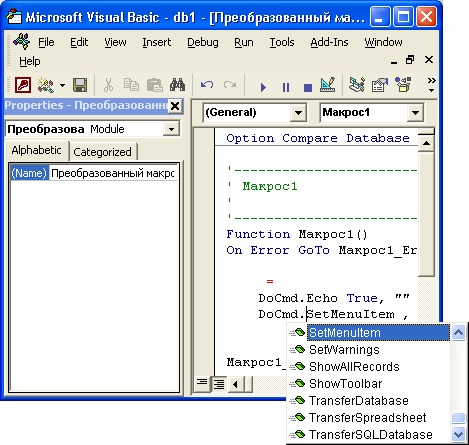Edit the (Name) property value field
469x445 pixels.
pyautogui.click(x=113, y=173)
